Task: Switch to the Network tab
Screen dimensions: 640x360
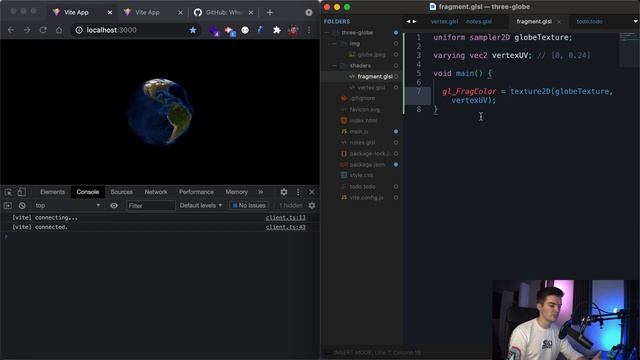Action: [x=156, y=192]
